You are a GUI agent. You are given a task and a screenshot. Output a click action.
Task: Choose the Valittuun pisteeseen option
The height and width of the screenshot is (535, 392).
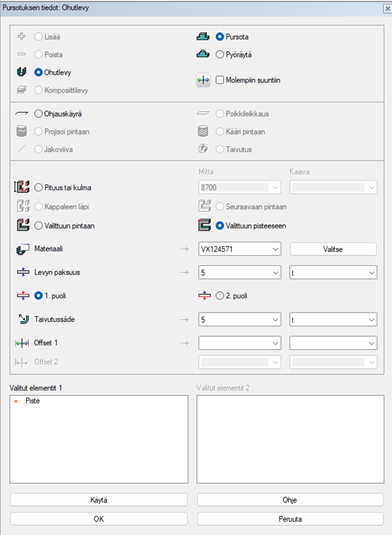[220, 226]
